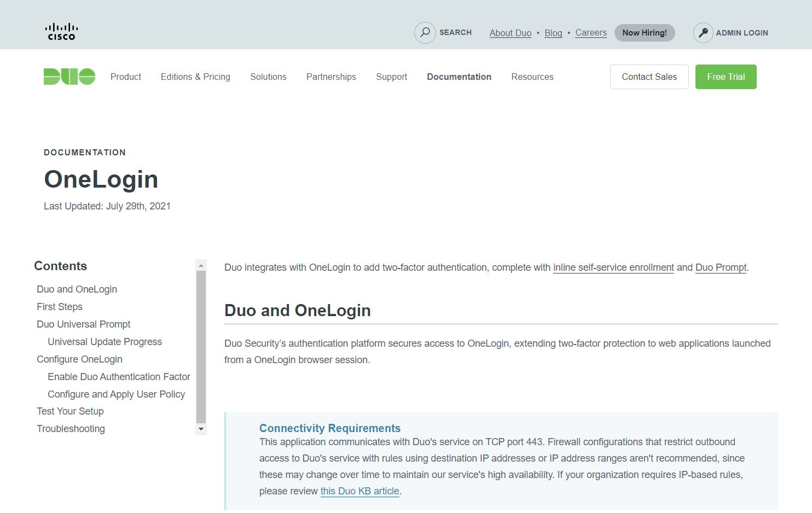Go to Universal Update Progress subsection
The image size is (812, 513).
pos(105,342)
